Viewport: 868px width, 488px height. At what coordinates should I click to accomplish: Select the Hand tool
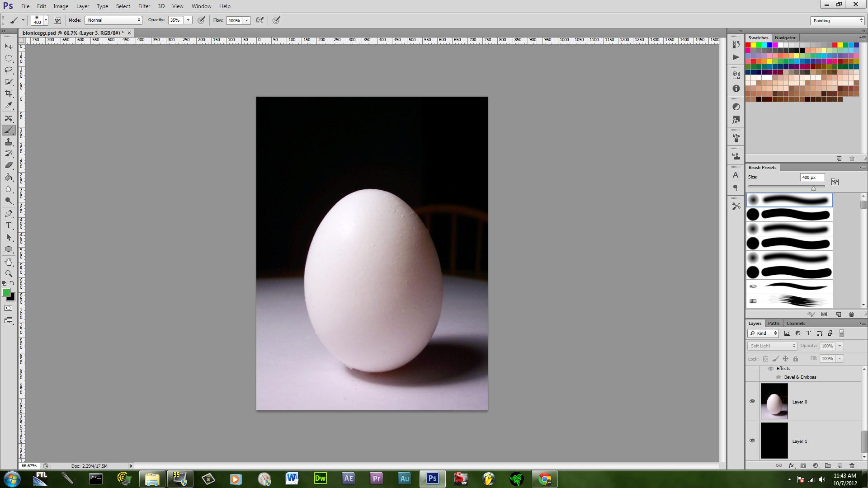click(9, 262)
